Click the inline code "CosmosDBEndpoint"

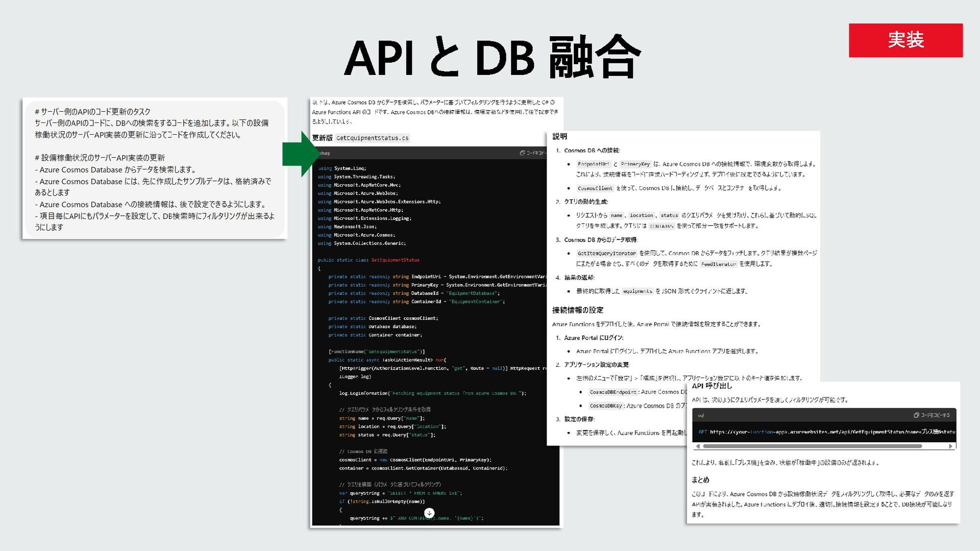(612, 392)
